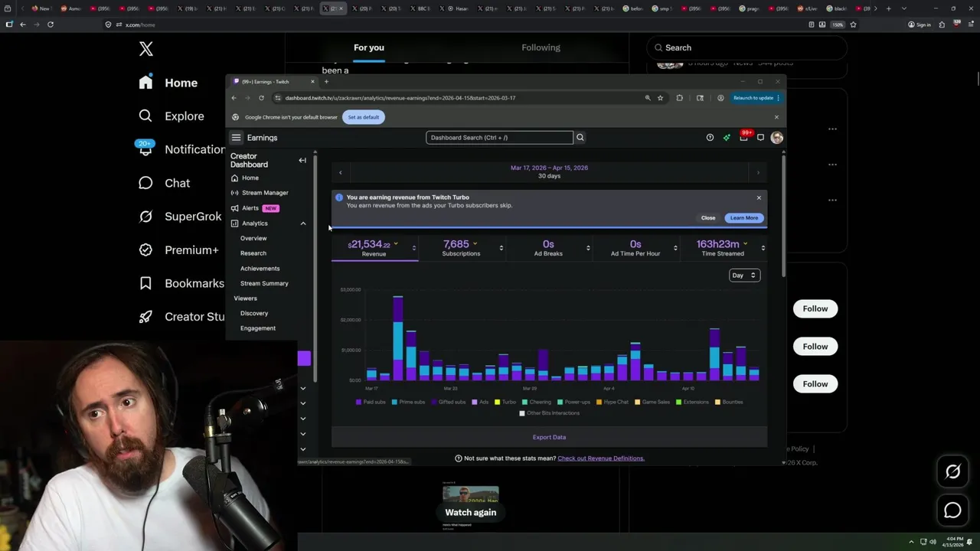The image size is (980, 551).
Task: Open Windows taskbar clock and date
Action: (x=955, y=541)
